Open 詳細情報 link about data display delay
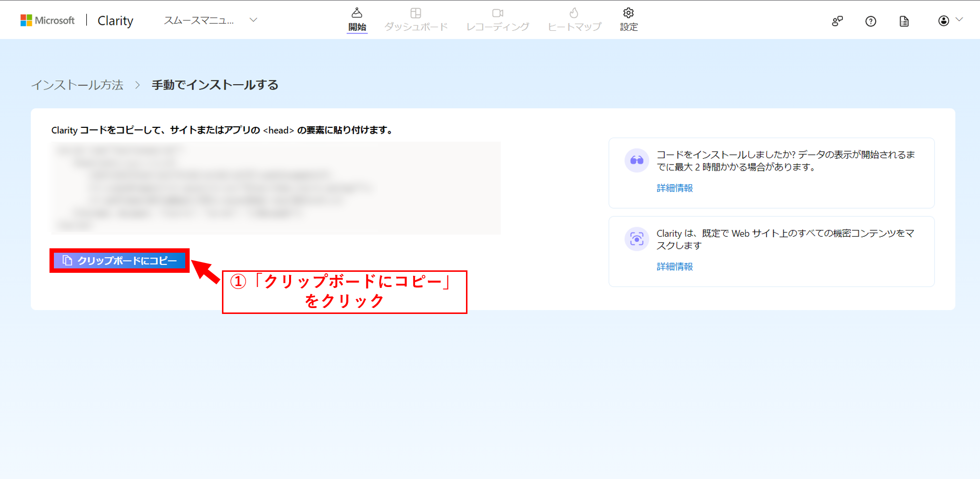The image size is (980, 479). point(675,188)
